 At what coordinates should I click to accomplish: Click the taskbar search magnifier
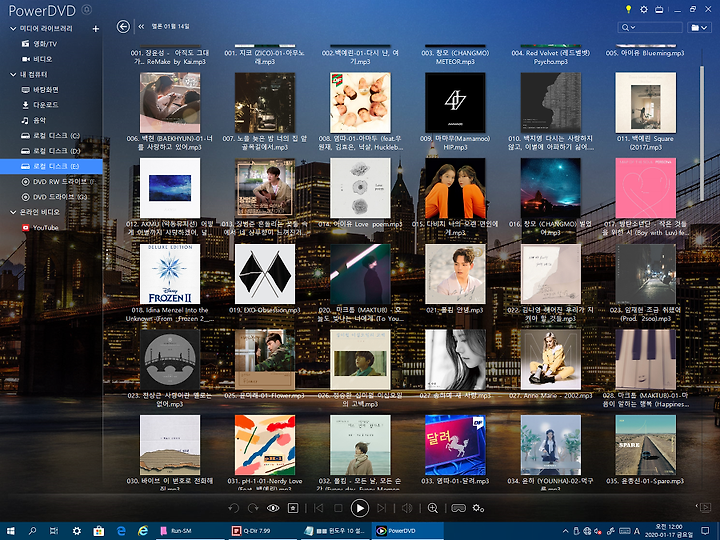point(32,531)
